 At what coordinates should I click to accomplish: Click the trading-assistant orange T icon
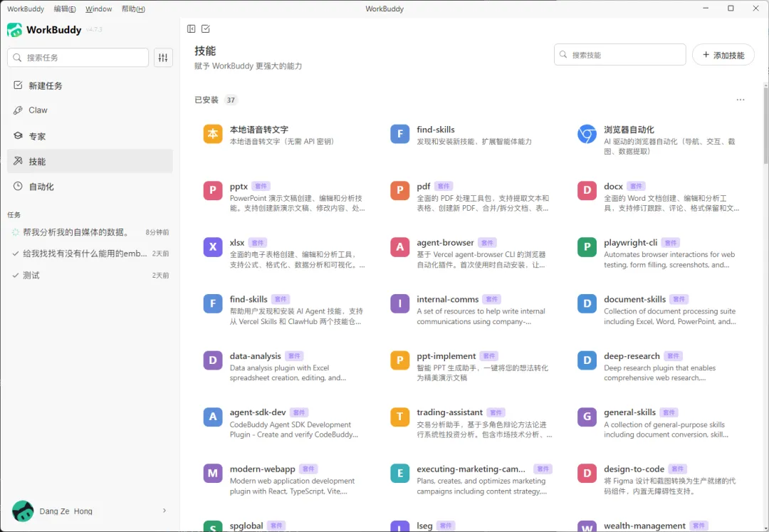(399, 417)
